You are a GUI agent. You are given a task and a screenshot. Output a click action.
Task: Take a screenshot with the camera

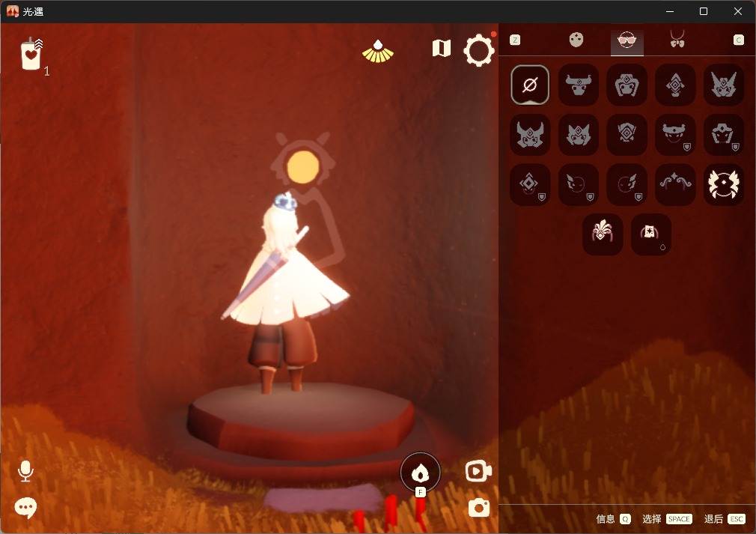pos(479,508)
